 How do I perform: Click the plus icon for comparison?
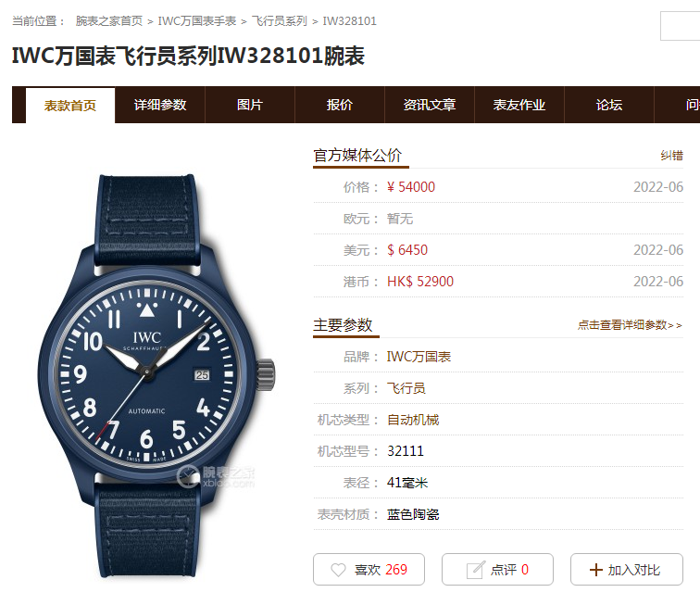pyautogui.click(x=596, y=570)
